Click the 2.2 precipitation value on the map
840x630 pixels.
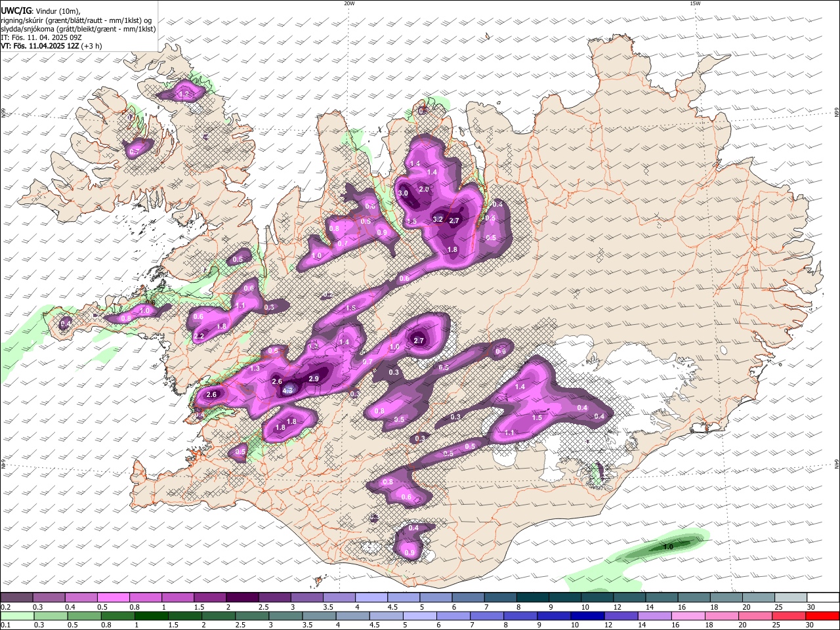[199, 336]
